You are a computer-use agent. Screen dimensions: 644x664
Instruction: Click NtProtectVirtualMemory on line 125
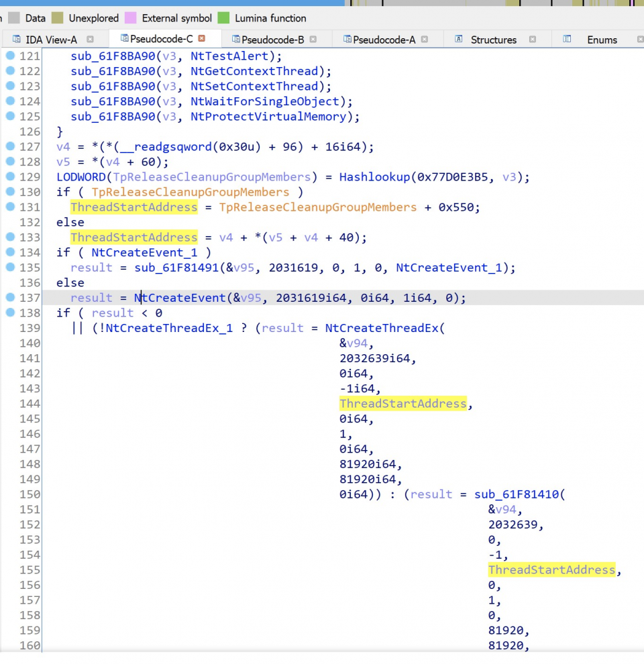tap(268, 117)
